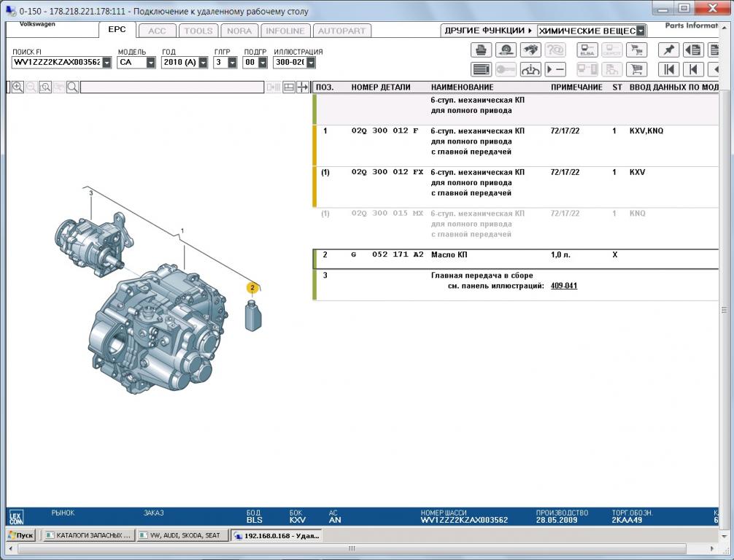Click the horizontal scrollbar at window bottom
The height and width of the screenshot is (560, 734).
tap(352, 548)
